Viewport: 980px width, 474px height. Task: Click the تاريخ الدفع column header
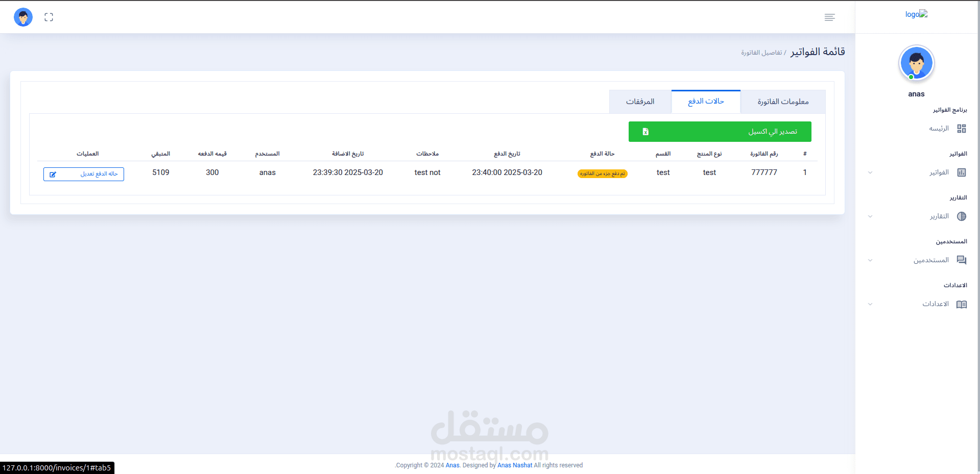click(x=507, y=154)
